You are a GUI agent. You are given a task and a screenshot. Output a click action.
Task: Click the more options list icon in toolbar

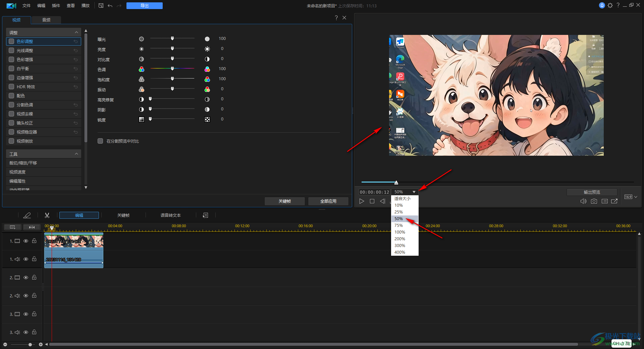(206, 215)
